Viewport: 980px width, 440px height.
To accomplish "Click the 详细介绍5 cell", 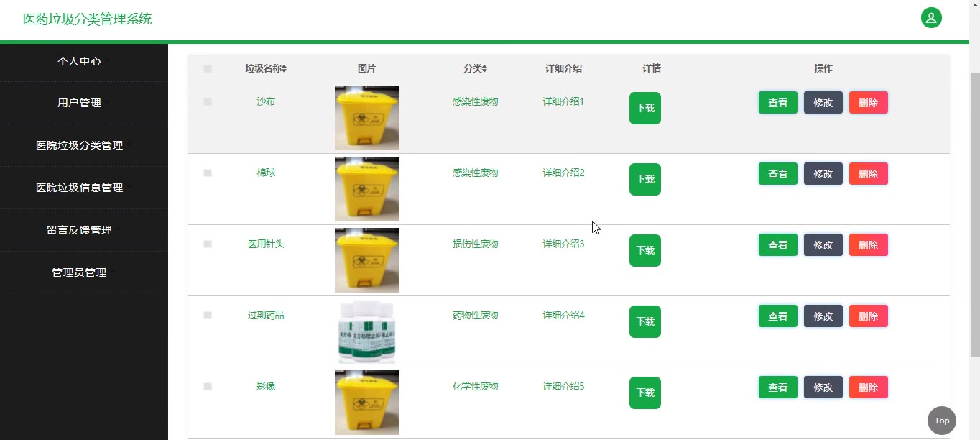I will [x=563, y=387].
